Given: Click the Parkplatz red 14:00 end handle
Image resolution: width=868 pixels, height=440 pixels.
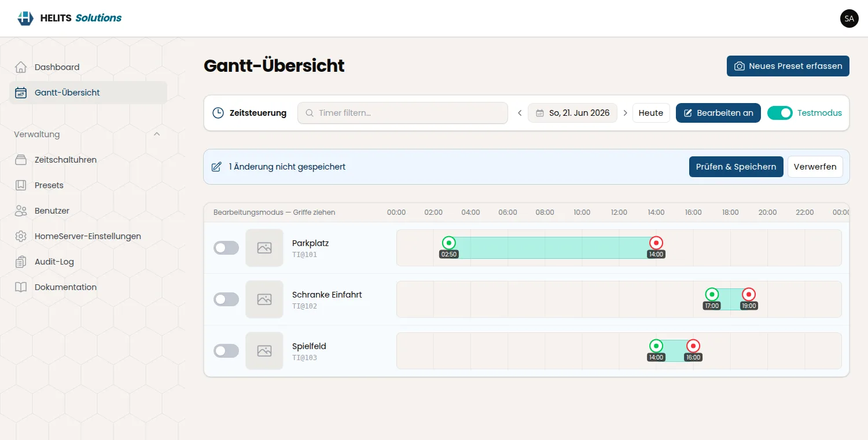Looking at the screenshot, I should (656, 243).
